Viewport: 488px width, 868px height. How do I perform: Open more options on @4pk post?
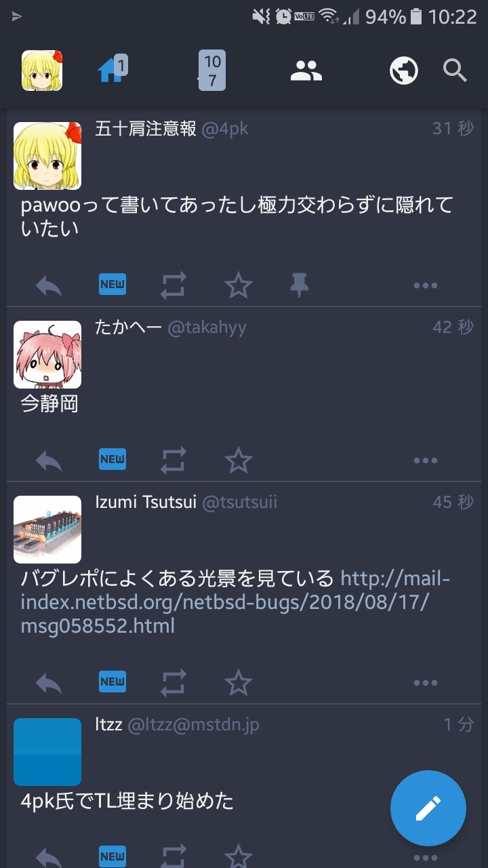426,286
